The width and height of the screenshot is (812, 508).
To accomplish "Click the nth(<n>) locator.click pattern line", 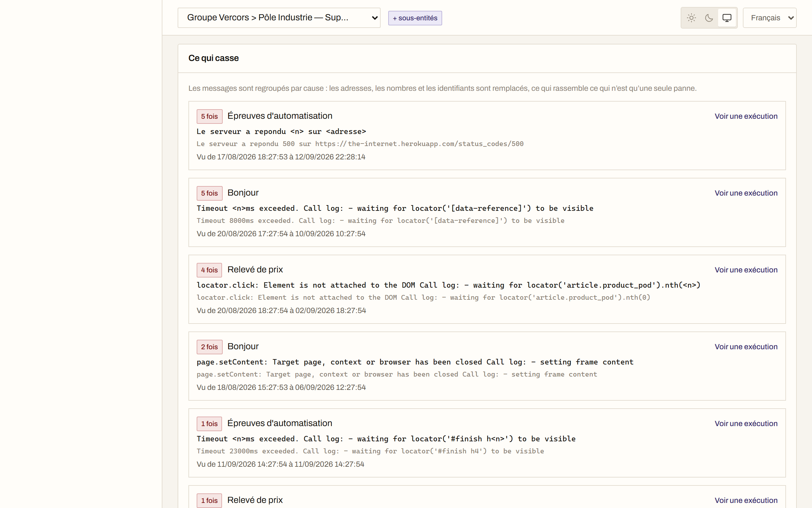I will (x=449, y=285).
